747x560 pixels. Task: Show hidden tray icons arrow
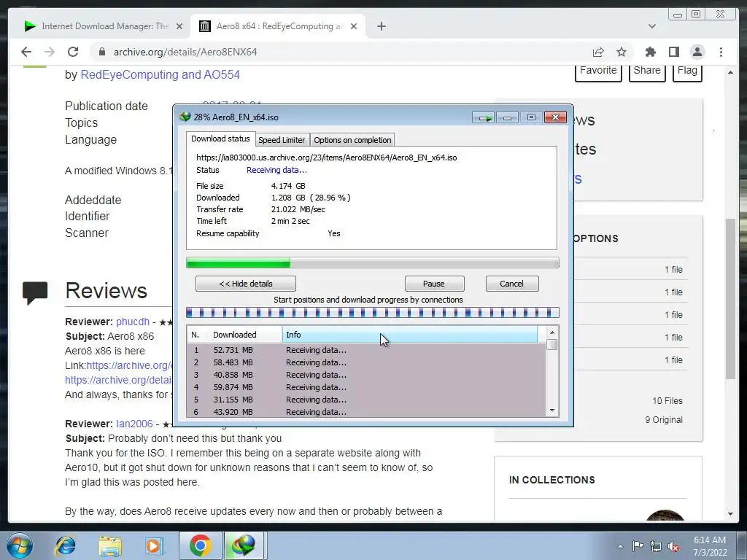[x=620, y=546]
